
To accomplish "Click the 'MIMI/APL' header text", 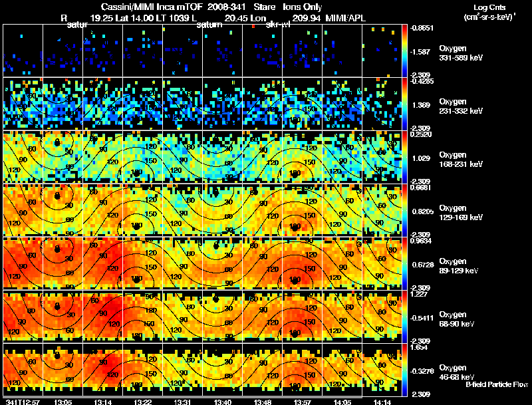I will [x=345, y=18].
